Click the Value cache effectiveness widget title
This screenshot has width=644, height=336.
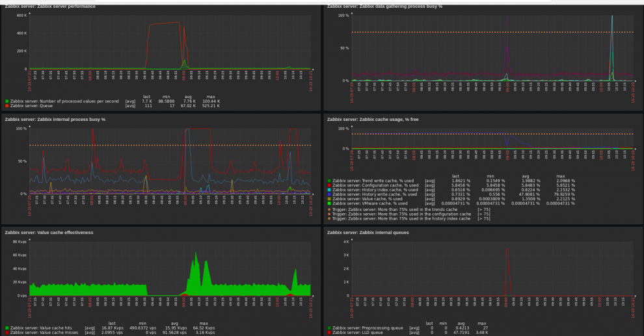pos(49,232)
